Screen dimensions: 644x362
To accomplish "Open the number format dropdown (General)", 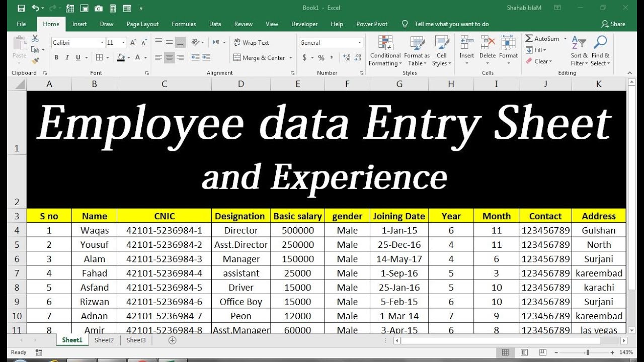I will pyautogui.click(x=360, y=43).
